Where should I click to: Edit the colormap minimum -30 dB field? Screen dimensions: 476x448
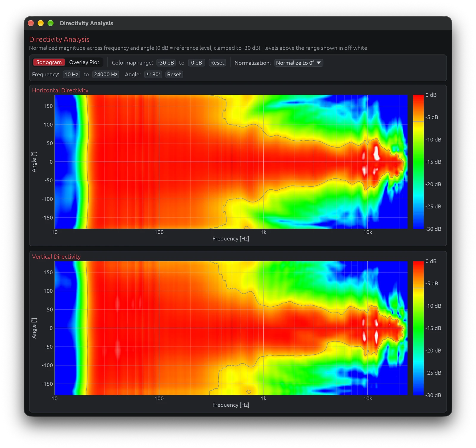[x=166, y=63]
